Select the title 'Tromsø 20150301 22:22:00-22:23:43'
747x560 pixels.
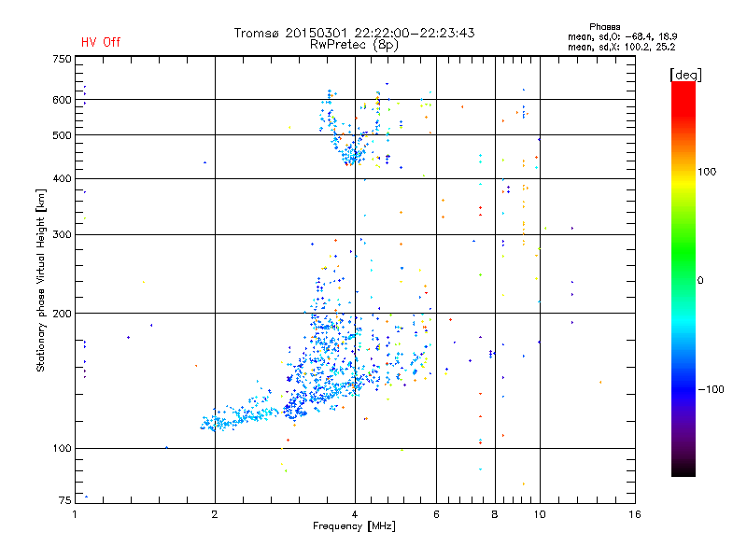354,33
